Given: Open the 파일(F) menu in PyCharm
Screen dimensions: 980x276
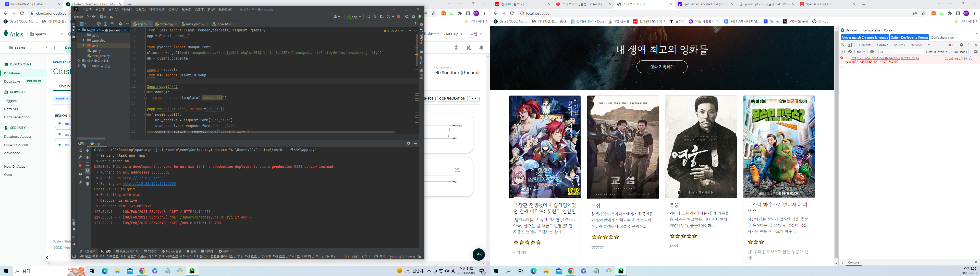Looking at the screenshot, I should (x=87, y=9).
